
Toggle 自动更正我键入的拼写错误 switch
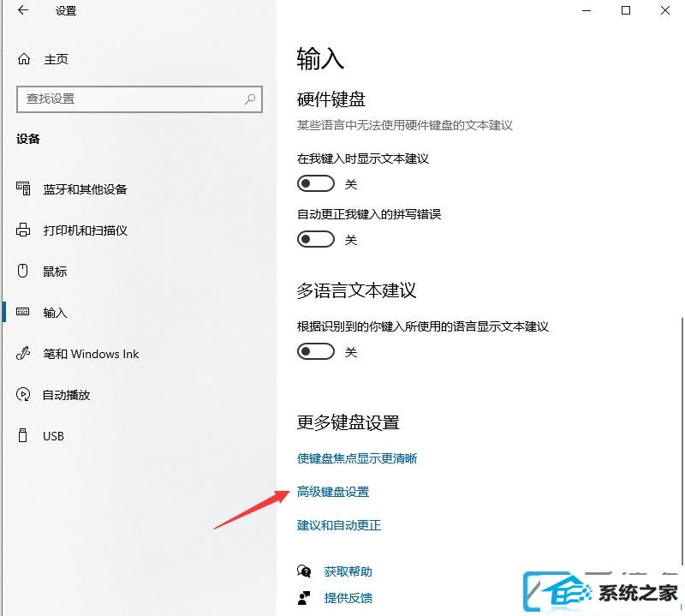pyautogui.click(x=316, y=239)
